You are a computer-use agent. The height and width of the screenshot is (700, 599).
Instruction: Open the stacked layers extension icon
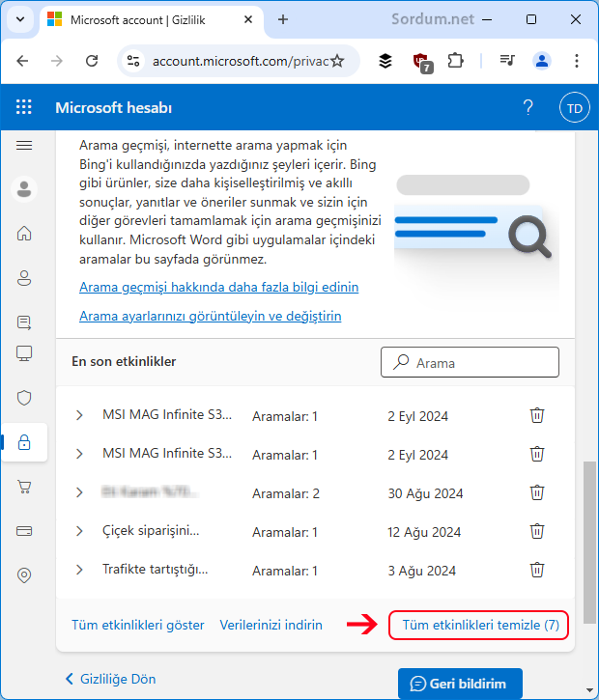point(385,61)
